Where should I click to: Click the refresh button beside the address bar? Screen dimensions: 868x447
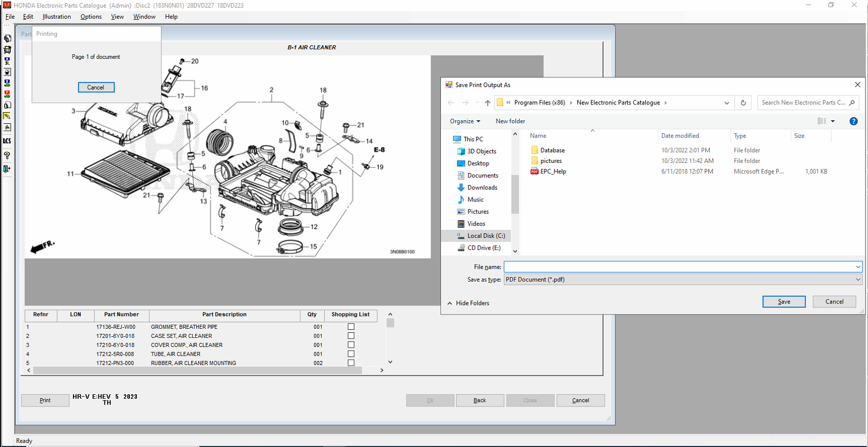(x=743, y=102)
